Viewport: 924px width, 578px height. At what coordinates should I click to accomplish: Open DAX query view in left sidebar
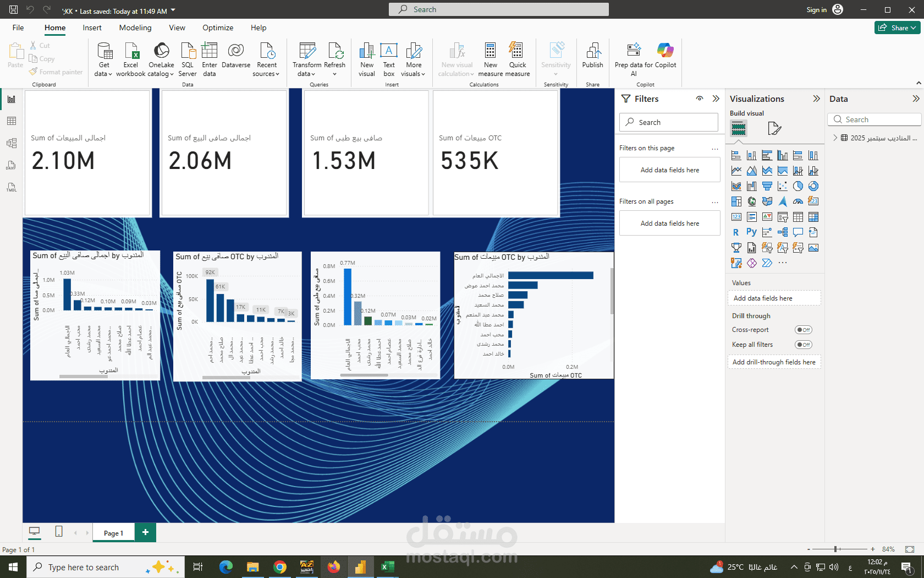[x=12, y=165]
